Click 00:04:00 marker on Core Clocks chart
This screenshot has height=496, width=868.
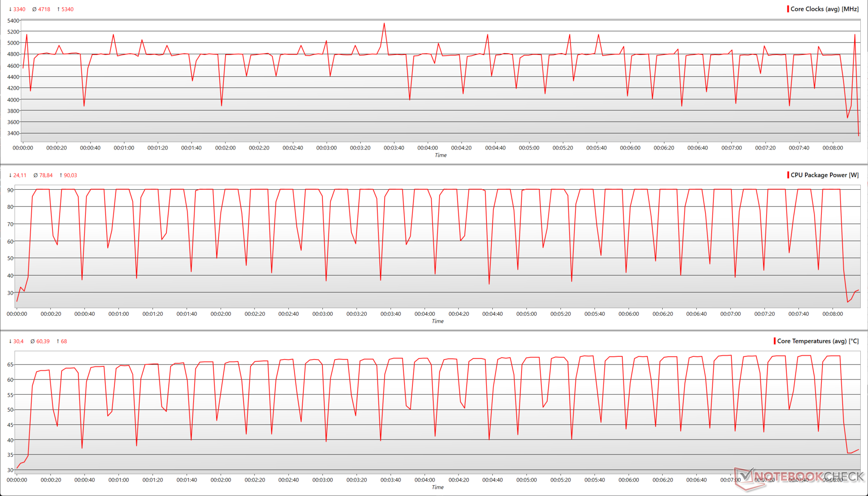427,148
